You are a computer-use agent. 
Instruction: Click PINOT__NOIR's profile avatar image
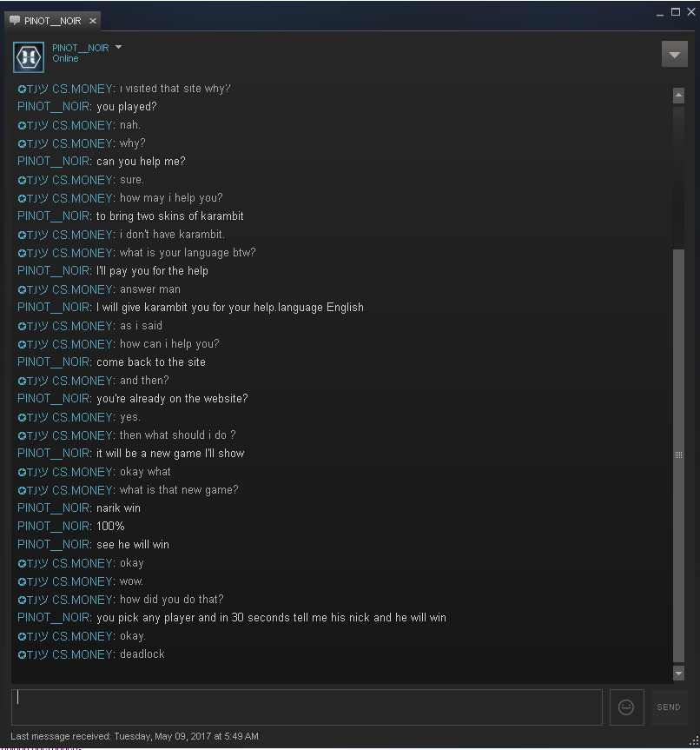coord(29,57)
